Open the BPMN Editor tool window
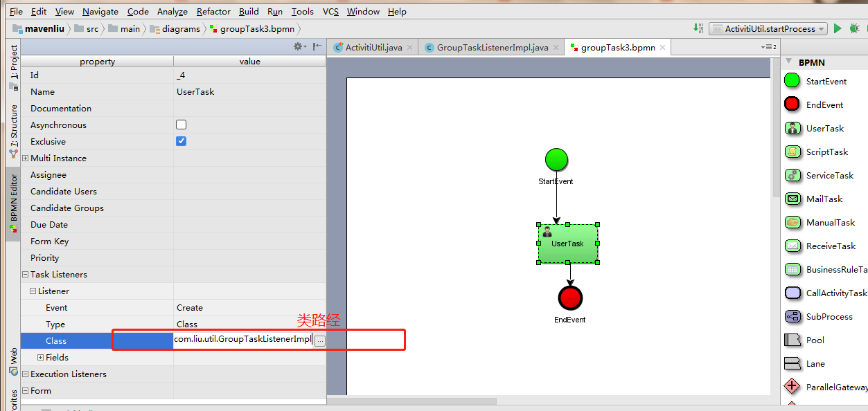The width and height of the screenshot is (868, 411). [x=13, y=203]
